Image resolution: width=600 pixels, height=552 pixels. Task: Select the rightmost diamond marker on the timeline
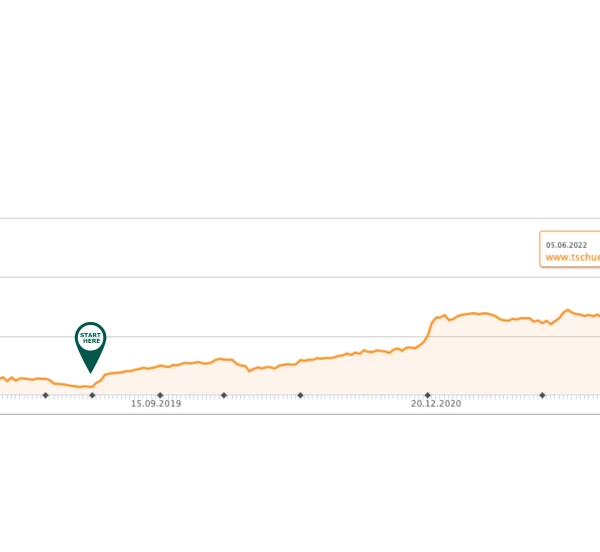coord(542,395)
